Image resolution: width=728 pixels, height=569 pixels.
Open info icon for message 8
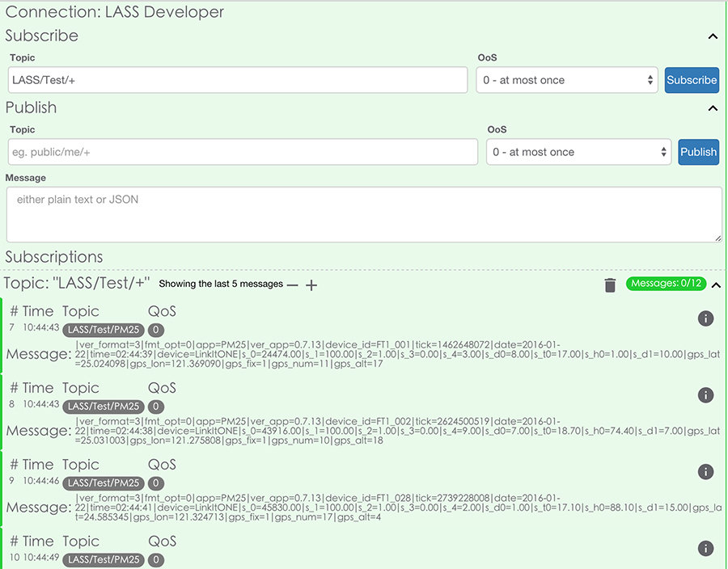click(705, 395)
